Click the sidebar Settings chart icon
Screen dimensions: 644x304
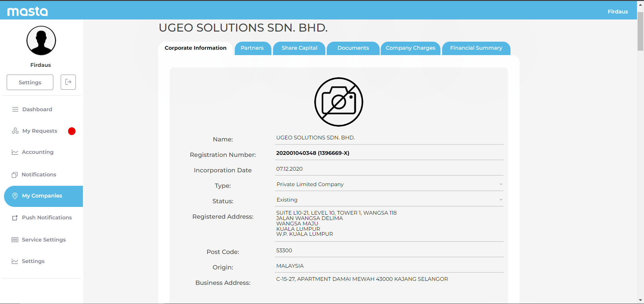tap(15, 261)
